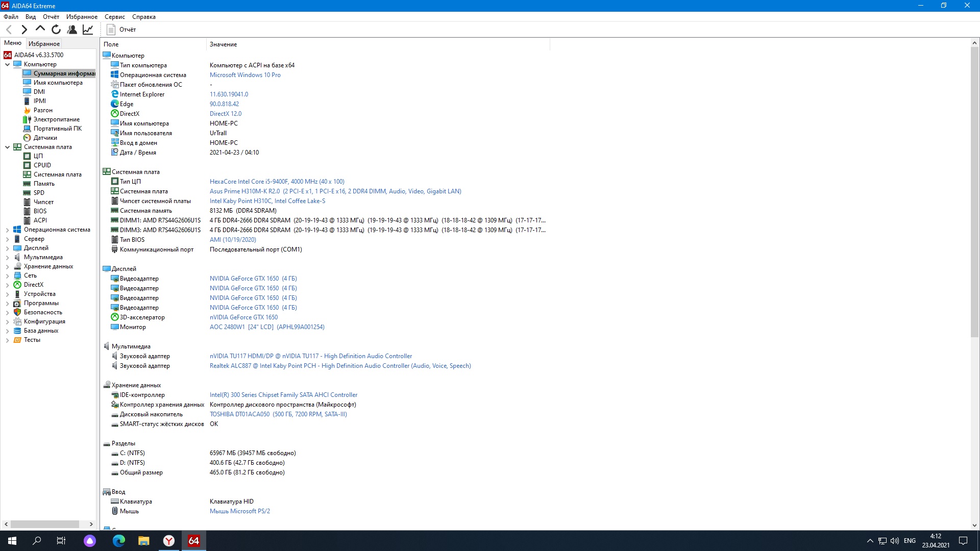The height and width of the screenshot is (551, 980).
Task: Expand the Тесты tree node
Action: pos(7,340)
